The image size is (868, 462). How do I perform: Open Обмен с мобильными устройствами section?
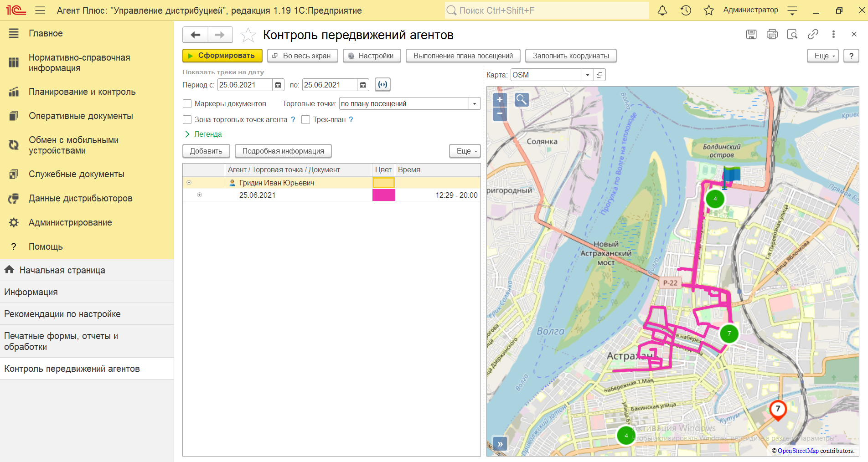coord(87,145)
